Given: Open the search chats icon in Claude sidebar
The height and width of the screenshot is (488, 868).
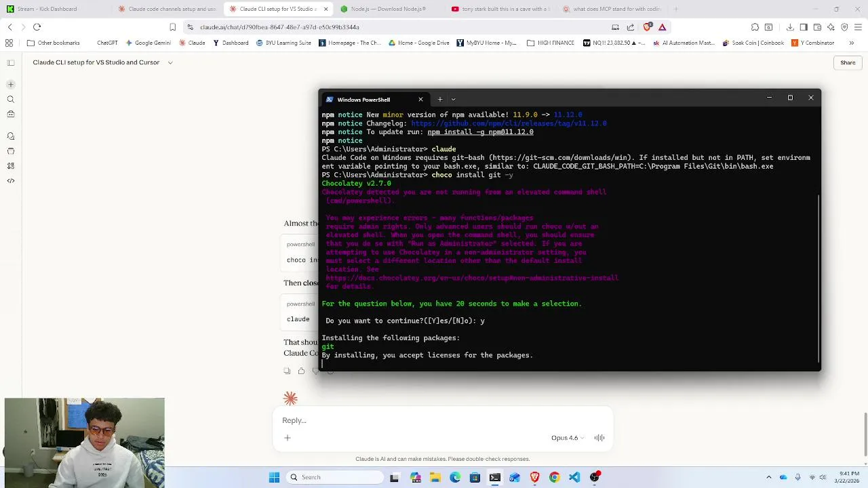Looking at the screenshot, I should click(x=11, y=100).
